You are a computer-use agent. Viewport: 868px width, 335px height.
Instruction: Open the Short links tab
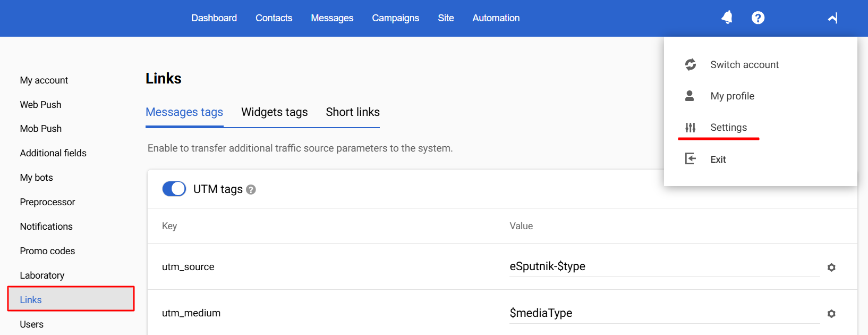(x=353, y=112)
